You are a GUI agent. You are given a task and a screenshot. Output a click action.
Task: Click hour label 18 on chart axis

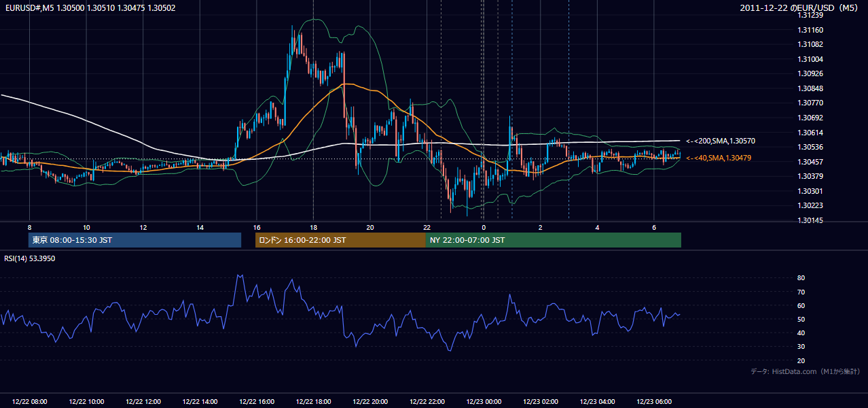[313, 227]
